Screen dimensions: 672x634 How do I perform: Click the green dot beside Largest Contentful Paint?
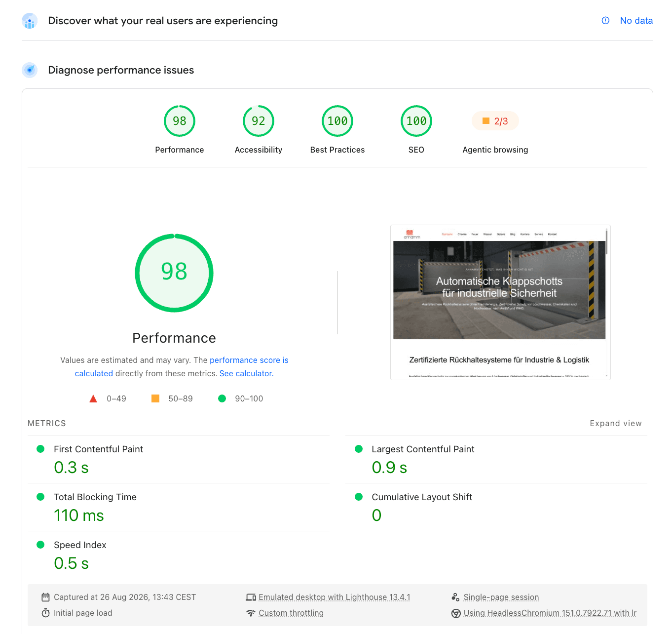(x=359, y=449)
